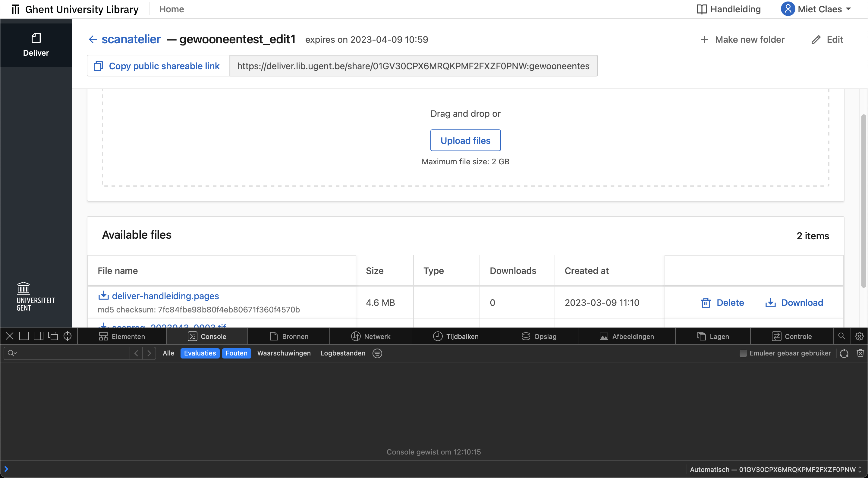Click the search icon in the inspector toolbar
Screen dimensions: 868x478
coord(841,336)
